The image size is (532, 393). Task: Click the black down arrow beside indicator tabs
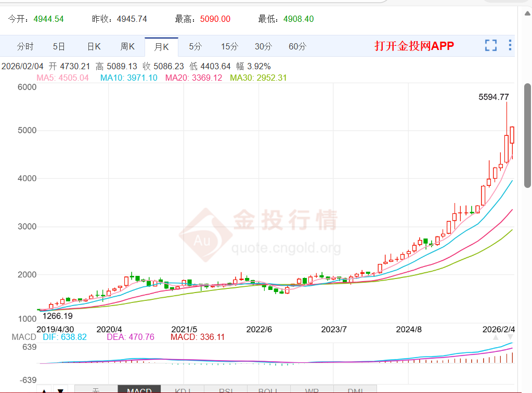click(60, 390)
